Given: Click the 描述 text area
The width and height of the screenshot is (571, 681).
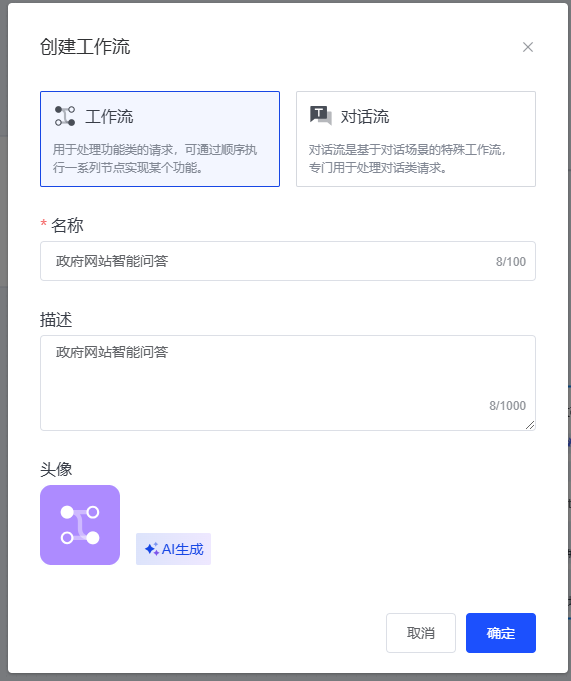Looking at the screenshot, I should click(287, 383).
